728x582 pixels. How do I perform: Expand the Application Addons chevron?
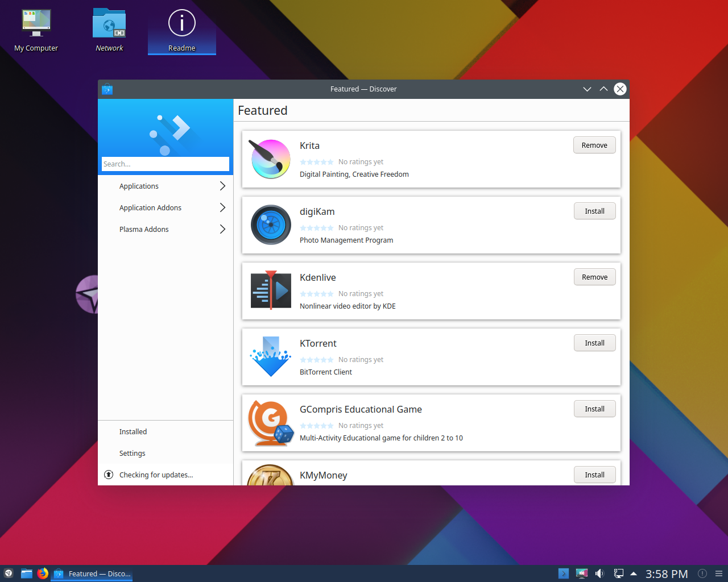pos(222,207)
